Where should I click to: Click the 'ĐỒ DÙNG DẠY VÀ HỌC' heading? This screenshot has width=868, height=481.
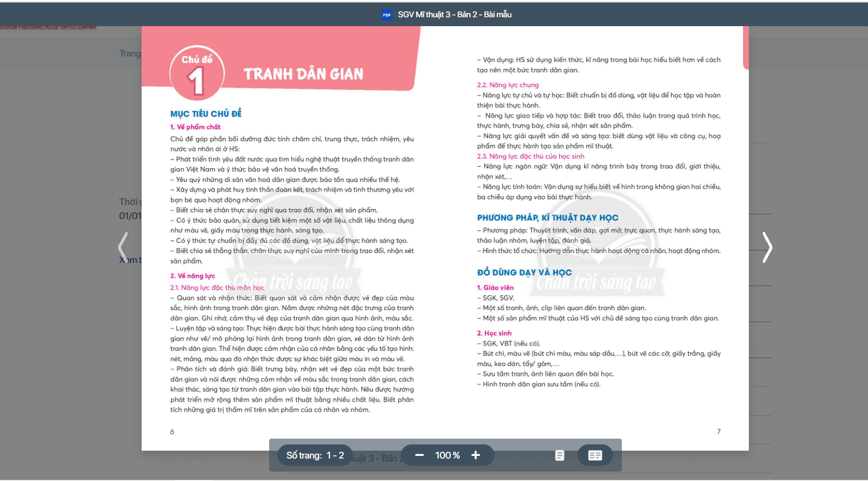coord(524,272)
